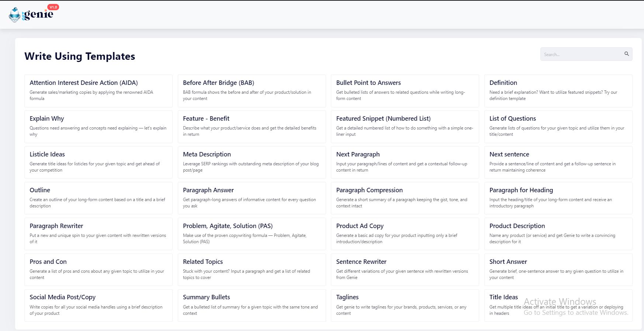Open Featured Snippet (Numbered List) template
The image size is (644, 331).
coord(405,127)
